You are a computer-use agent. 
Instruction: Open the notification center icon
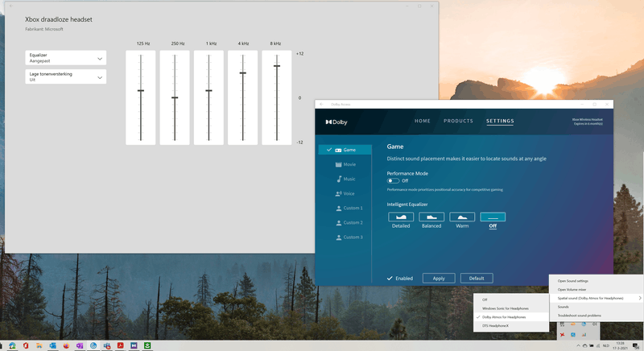(635, 346)
